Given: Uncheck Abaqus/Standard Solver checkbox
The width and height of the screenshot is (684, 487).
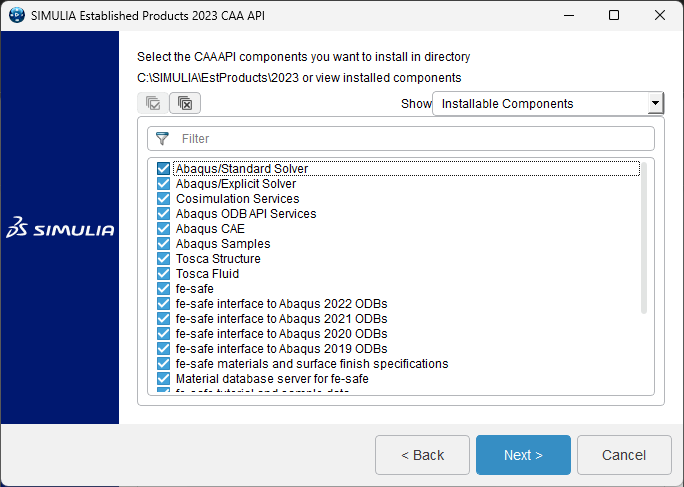Looking at the screenshot, I should (164, 169).
